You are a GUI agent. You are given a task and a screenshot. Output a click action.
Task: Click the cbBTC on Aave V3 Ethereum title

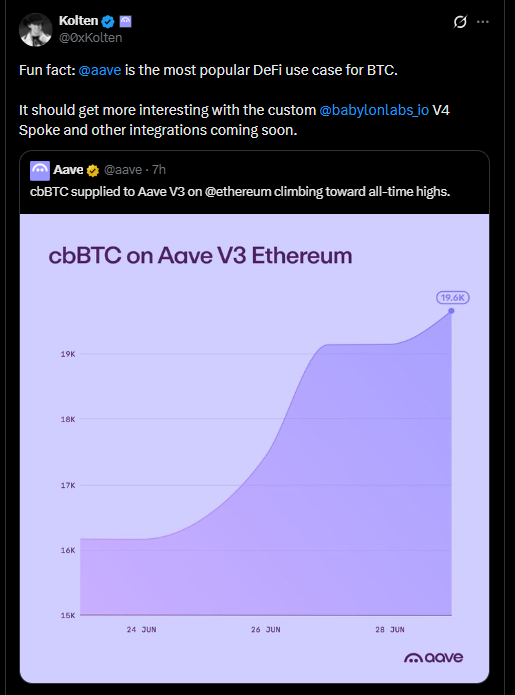pyautogui.click(x=200, y=255)
